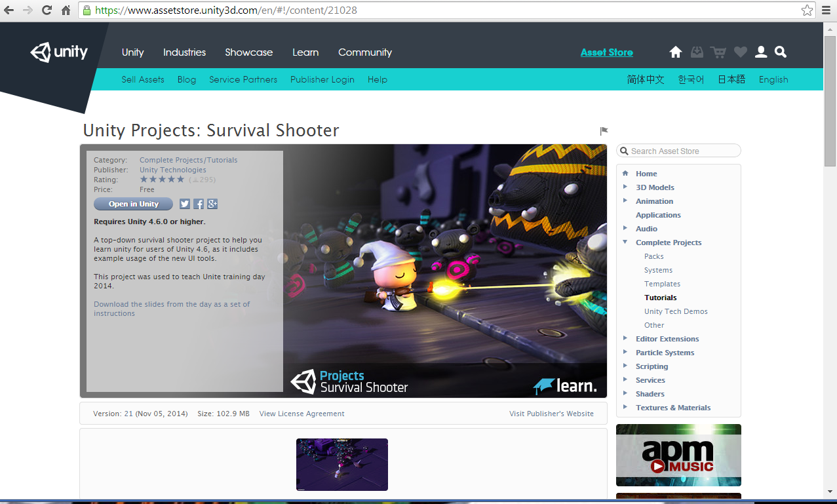Go to browser home page button

coord(66,10)
